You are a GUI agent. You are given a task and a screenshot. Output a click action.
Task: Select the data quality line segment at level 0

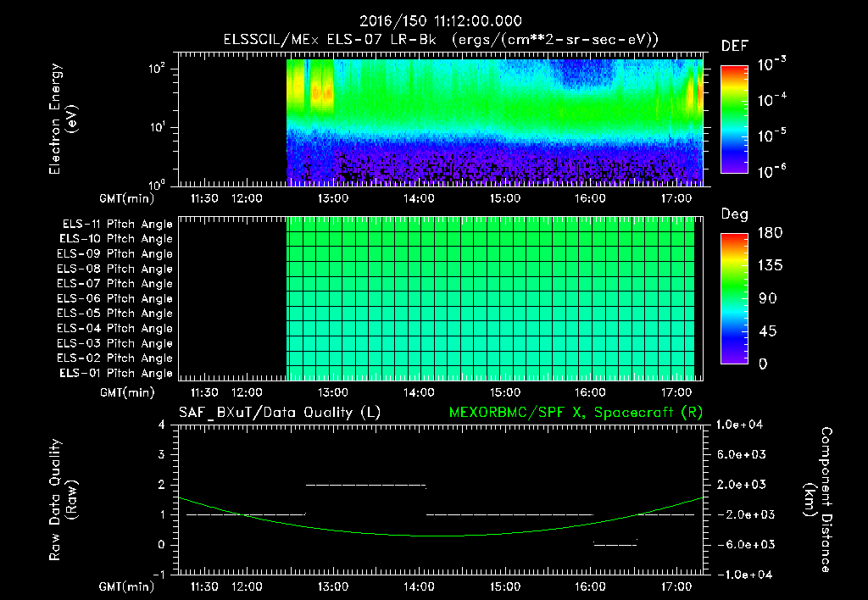[x=615, y=545]
